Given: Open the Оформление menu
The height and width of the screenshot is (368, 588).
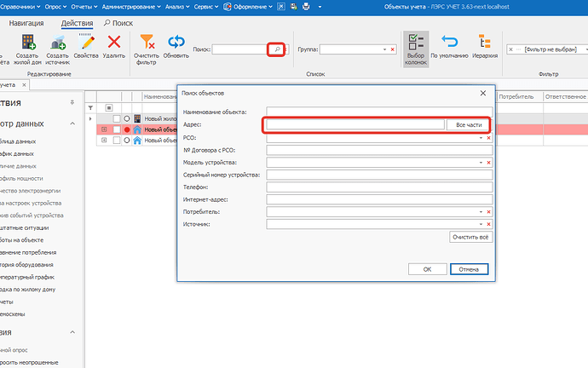Looking at the screenshot, I should pos(248,7).
